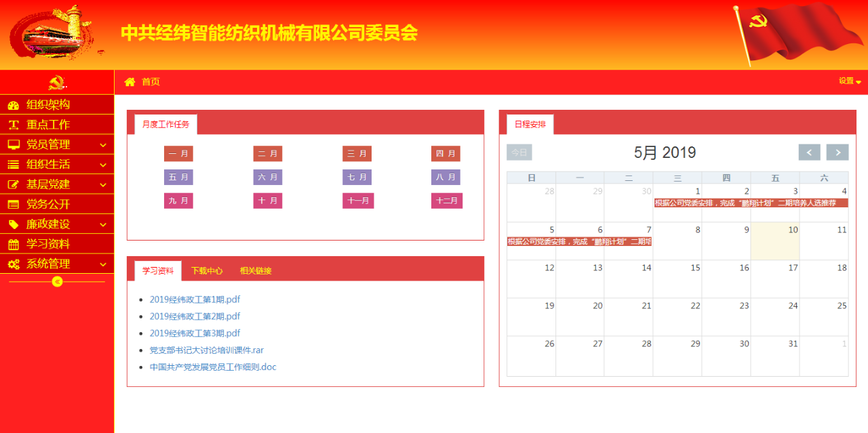Screen dimensions: 868x433
Task: Click the text icon beside 重点工作
Action: click(x=13, y=125)
